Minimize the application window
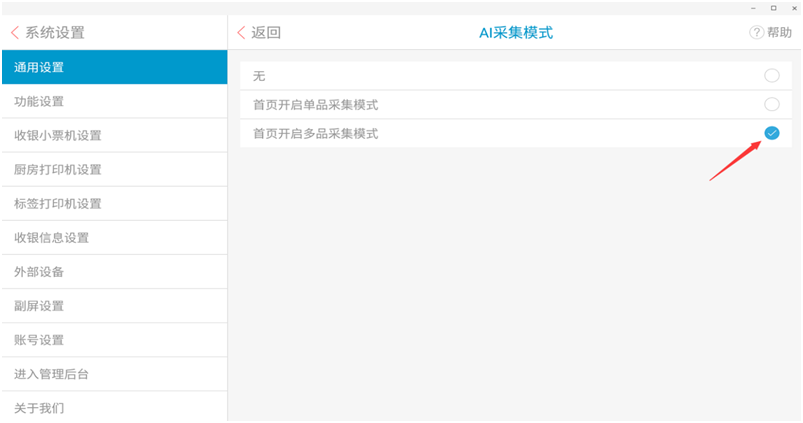 tap(753, 8)
